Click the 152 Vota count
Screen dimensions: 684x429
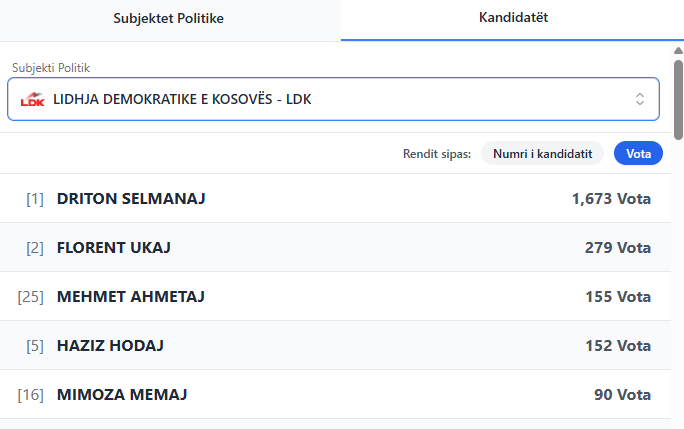click(x=618, y=345)
